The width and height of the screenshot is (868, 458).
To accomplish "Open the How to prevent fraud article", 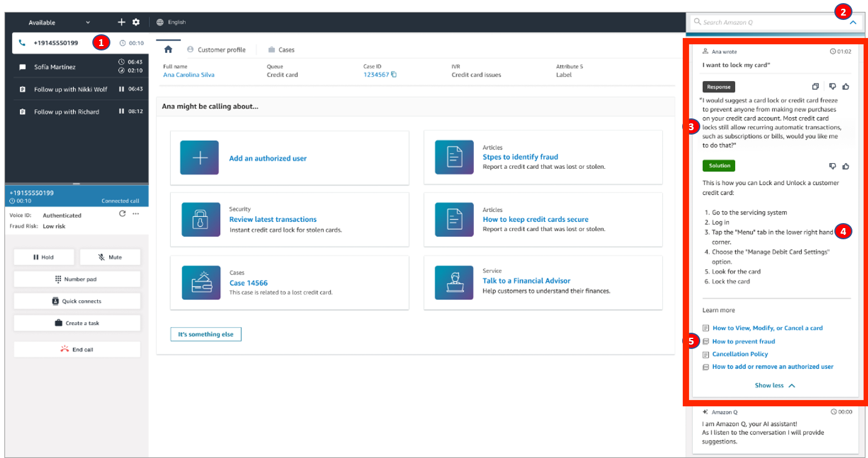I will [x=744, y=341].
